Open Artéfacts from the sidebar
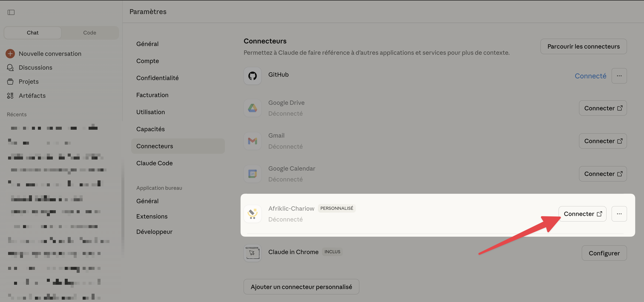This screenshot has height=302, width=644. pos(32,95)
